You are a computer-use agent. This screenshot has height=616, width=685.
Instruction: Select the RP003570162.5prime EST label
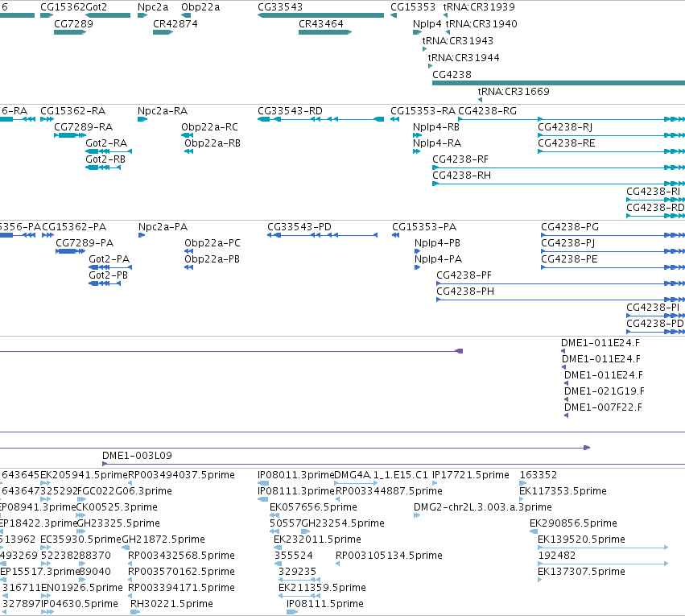(x=181, y=573)
